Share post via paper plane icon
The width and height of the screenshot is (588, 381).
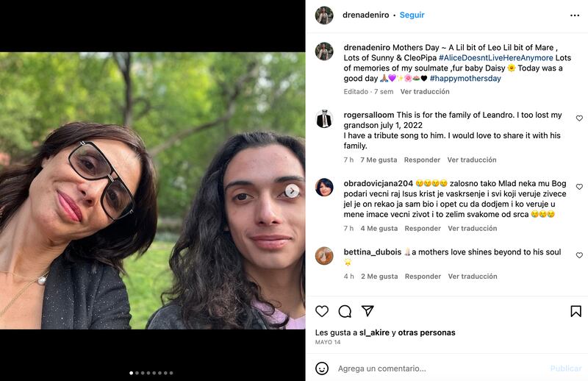coord(367,311)
